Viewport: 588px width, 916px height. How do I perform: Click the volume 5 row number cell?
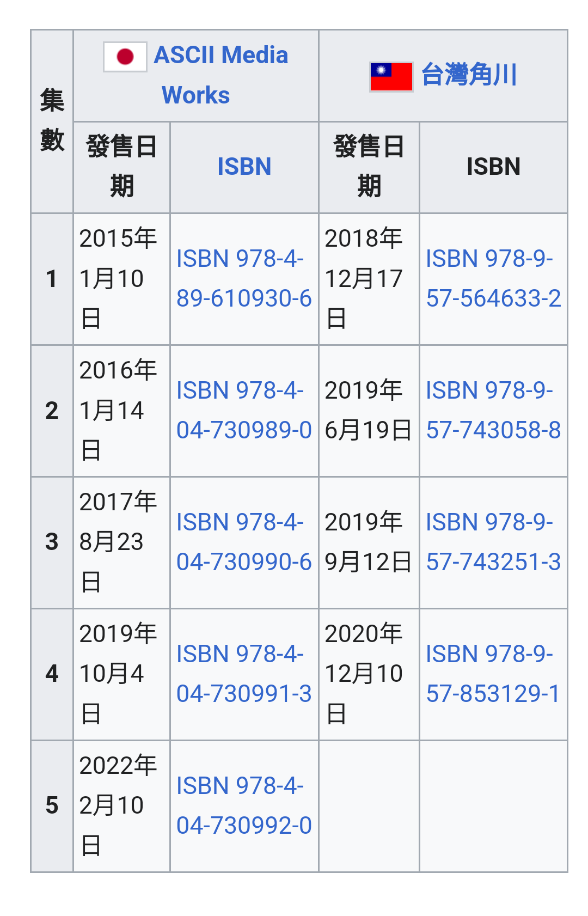click(52, 806)
